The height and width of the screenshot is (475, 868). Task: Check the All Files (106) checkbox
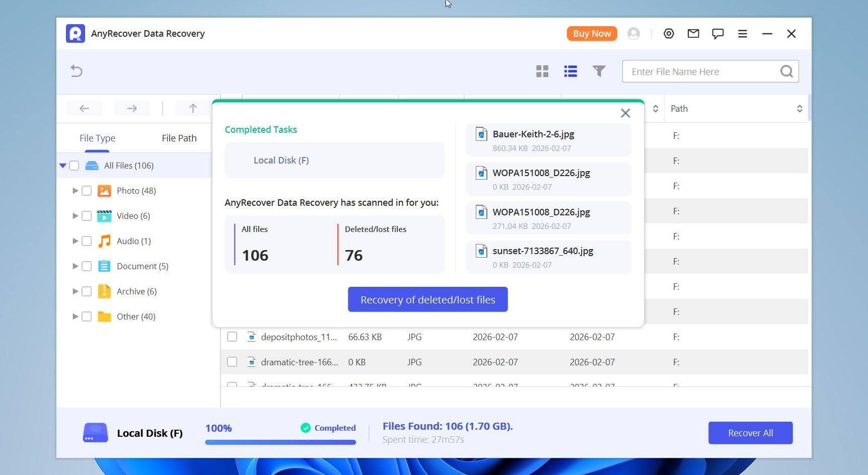74,166
